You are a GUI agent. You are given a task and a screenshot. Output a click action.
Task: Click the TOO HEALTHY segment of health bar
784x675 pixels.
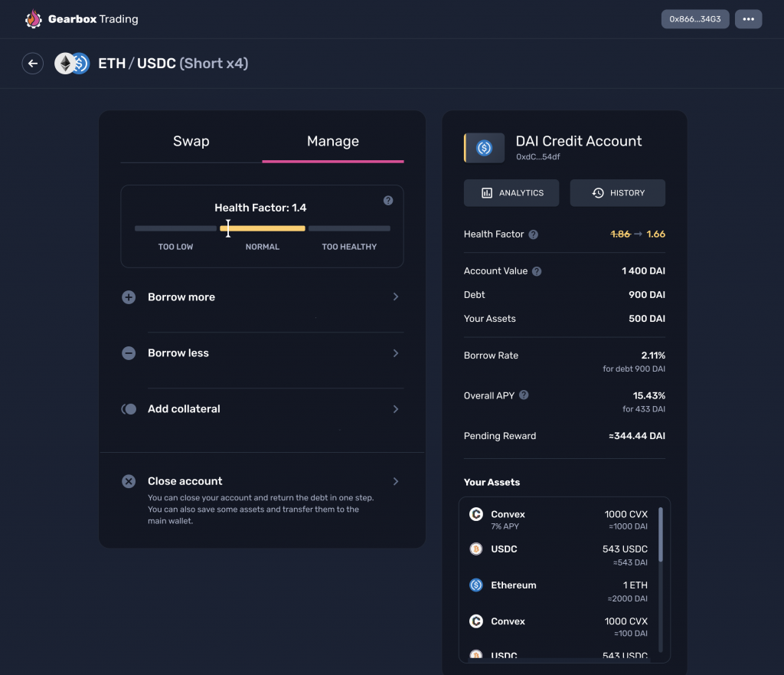click(x=349, y=228)
